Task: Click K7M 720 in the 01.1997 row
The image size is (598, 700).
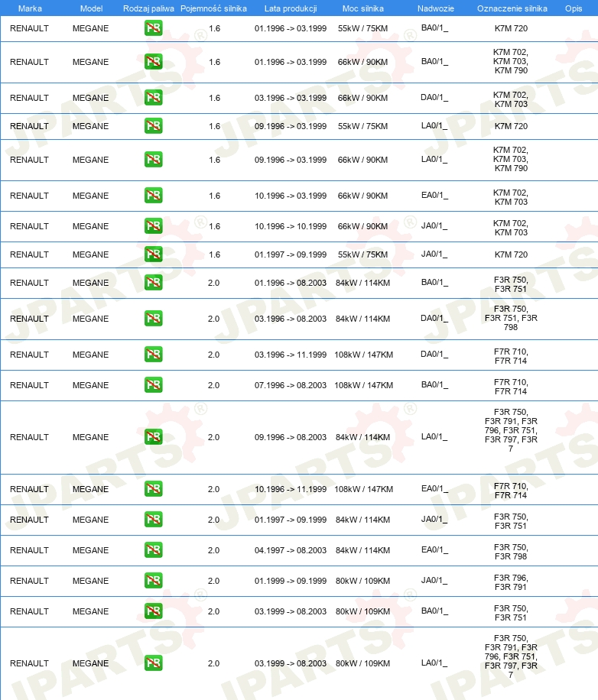Action: coord(511,254)
